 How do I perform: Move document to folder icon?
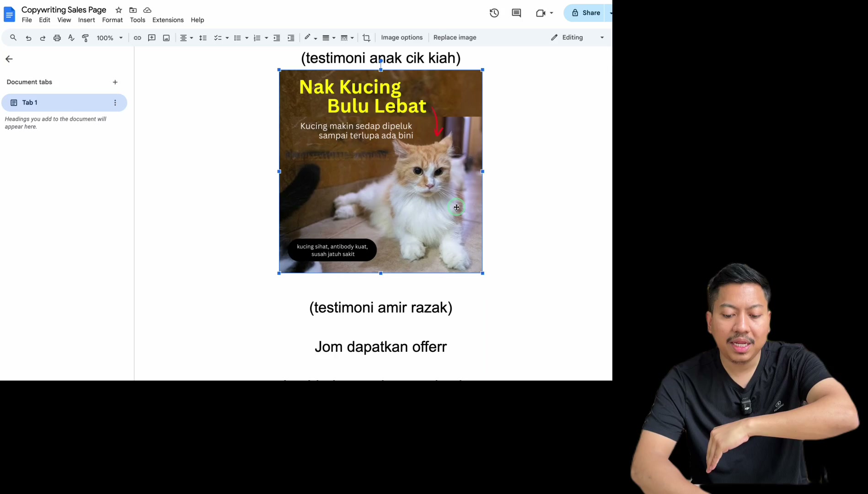pyautogui.click(x=133, y=10)
